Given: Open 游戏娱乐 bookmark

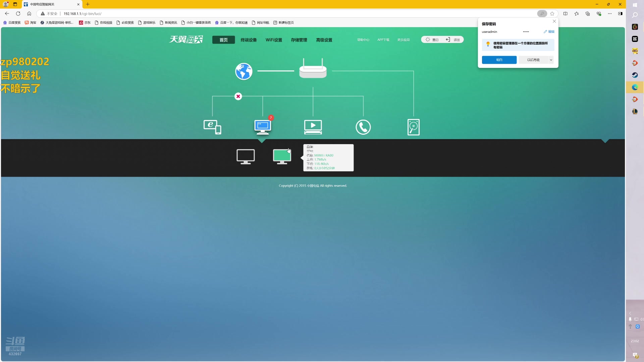Looking at the screenshot, I should (x=147, y=23).
